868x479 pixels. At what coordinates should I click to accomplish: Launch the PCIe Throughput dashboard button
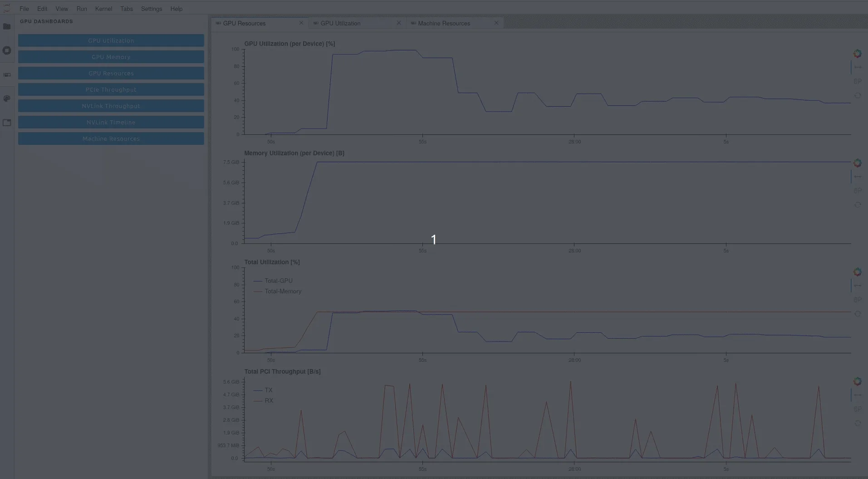(x=111, y=89)
